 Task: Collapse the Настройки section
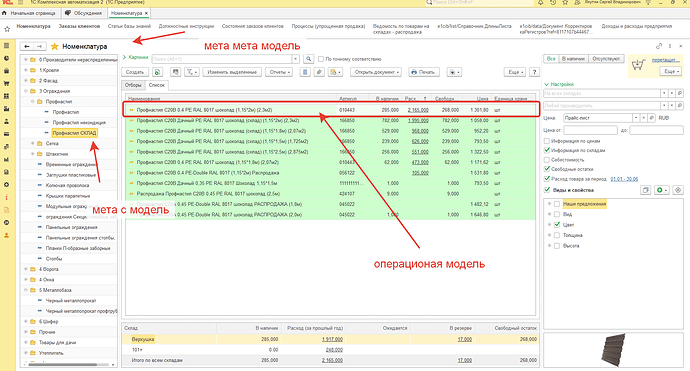click(x=558, y=84)
